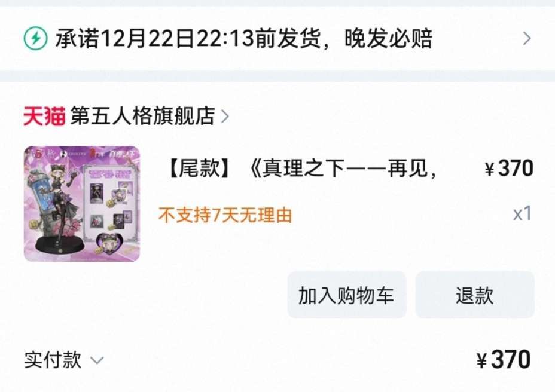Image resolution: width=555 pixels, height=392 pixels.
Task: Tap the green lightning shipping-guarantee icon
Action: [x=35, y=38]
